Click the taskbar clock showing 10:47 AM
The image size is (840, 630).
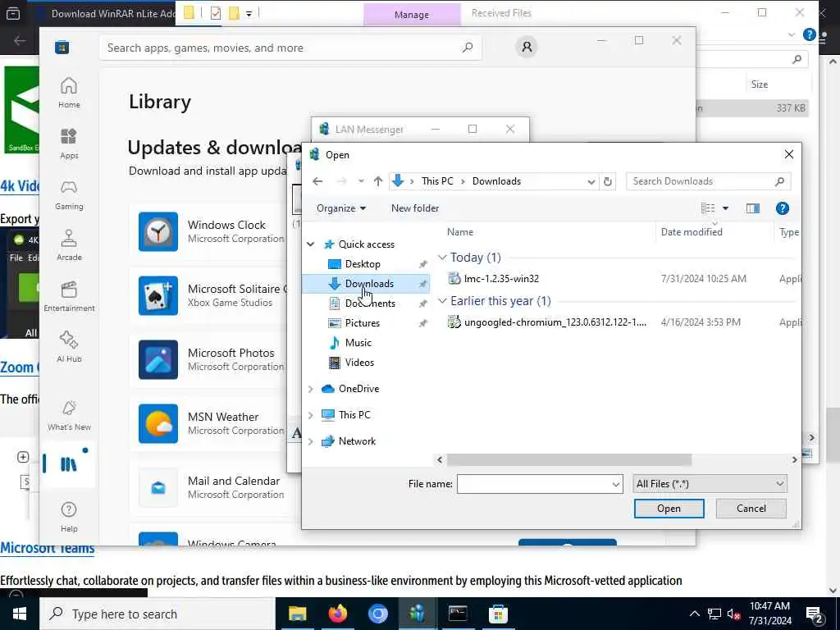point(769,614)
